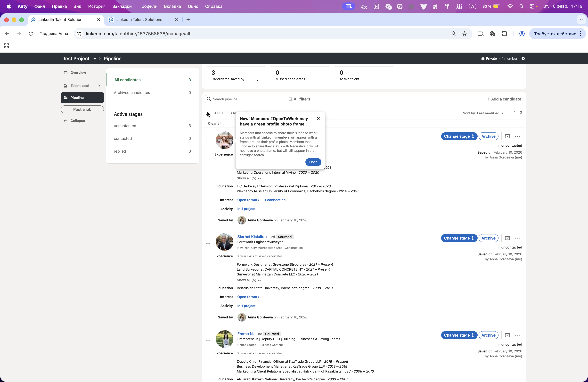Switch to the second LinkedIn Talent Solutions tab
The height and width of the screenshot is (382, 588).
point(139,19)
